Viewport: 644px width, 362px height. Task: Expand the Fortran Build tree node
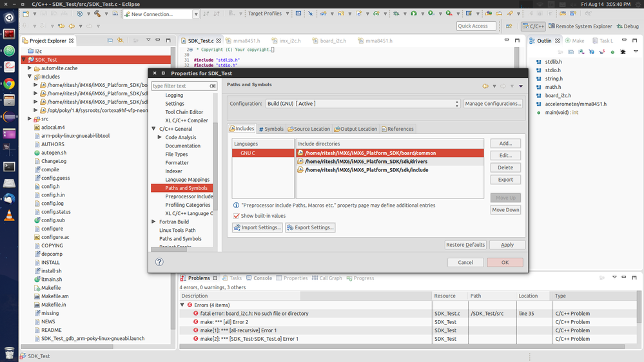click(153, 222)
